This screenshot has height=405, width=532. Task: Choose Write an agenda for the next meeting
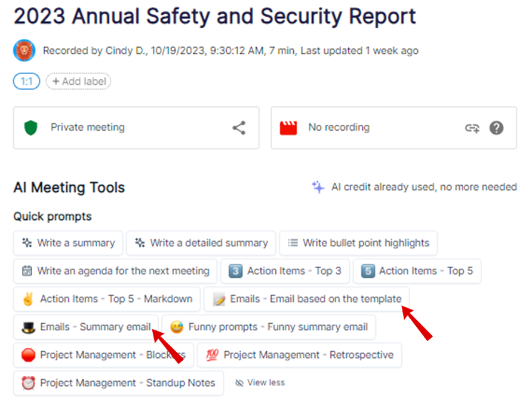click(115, 271)
